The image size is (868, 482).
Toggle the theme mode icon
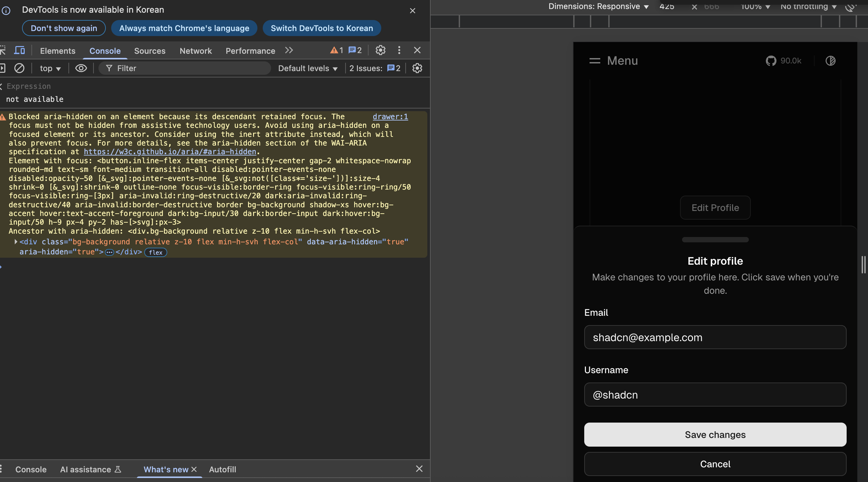(830, 61)
